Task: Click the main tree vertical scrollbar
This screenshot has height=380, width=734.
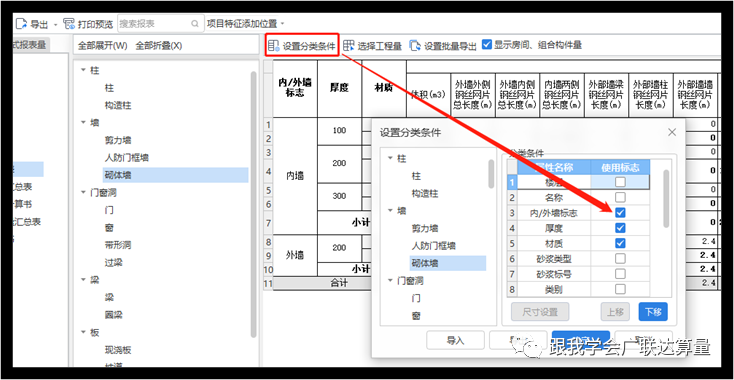Action: click(x=254, y=205)
